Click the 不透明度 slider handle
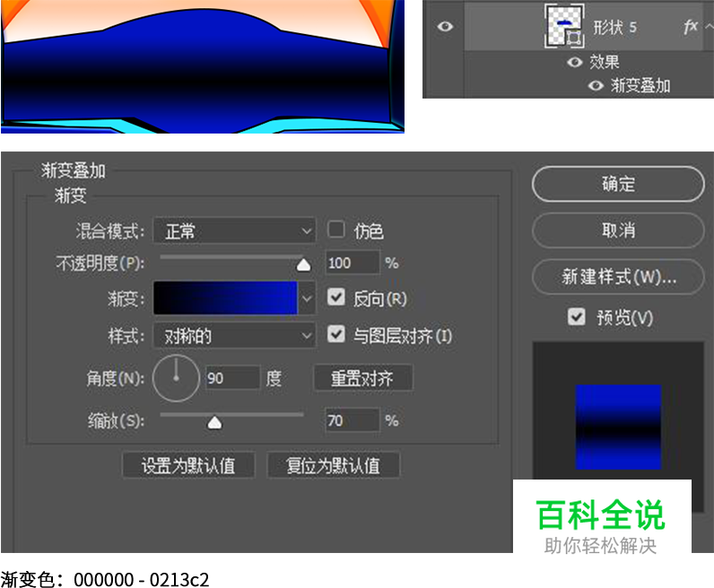The width and height of the screenshot is (714, 588). [x=303, y=264]
